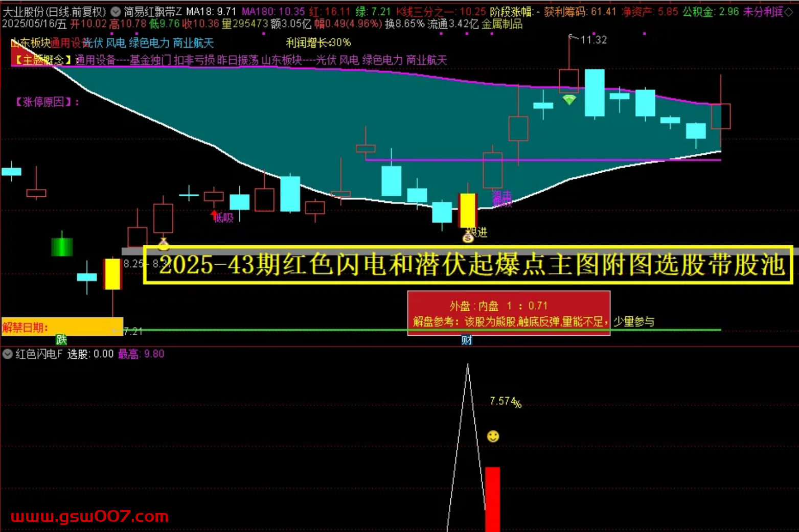799x532 pixels.
Task: Click the 红: 16.11 value
Action: pos(330,11)
